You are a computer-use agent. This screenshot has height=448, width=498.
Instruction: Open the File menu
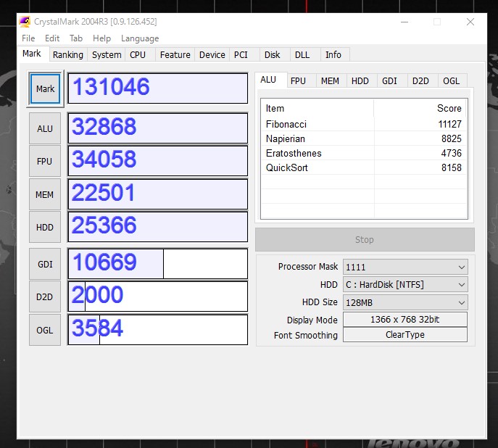[28, 38]
